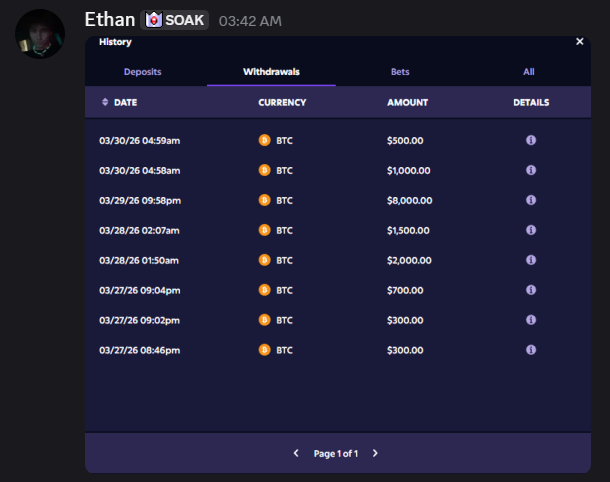Click the BTC coin icon in 09:58pm row
Image resolution: width=610 pixels, height=482 pixels.
[265, 200]
